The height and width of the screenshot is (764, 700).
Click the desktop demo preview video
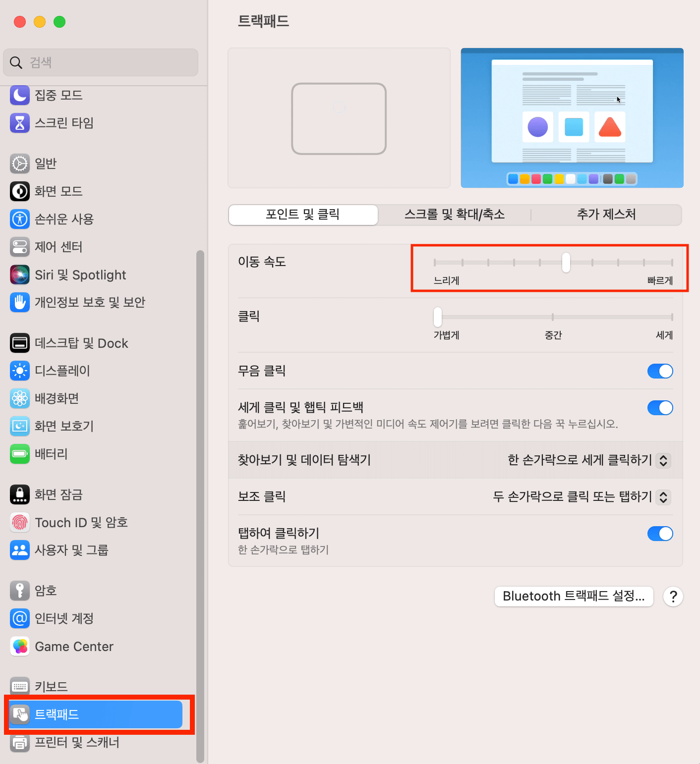(x=572, y=118)
